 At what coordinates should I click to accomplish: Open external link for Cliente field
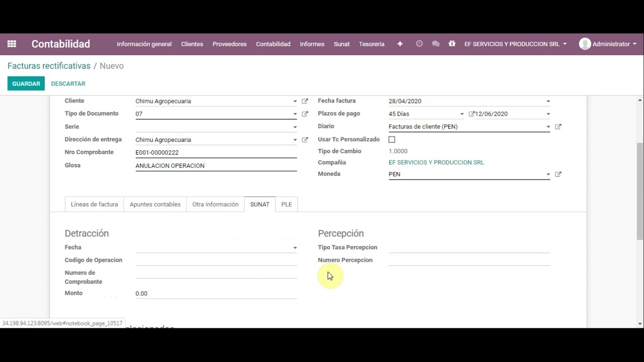coord(305,101)
